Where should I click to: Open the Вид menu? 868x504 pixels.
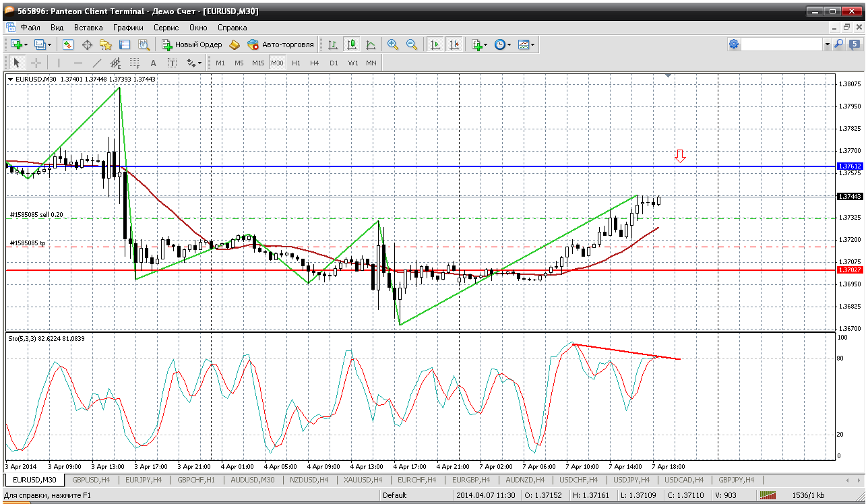tap(57, 28)
